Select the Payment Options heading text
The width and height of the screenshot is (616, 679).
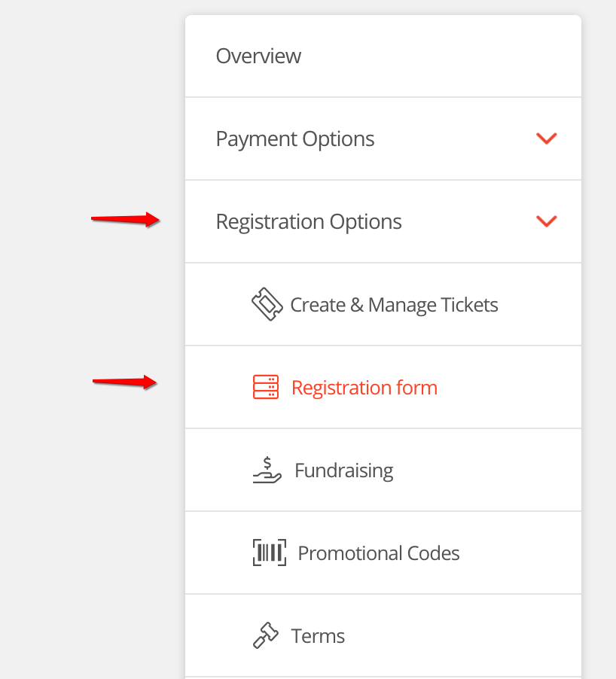[295, 139]
